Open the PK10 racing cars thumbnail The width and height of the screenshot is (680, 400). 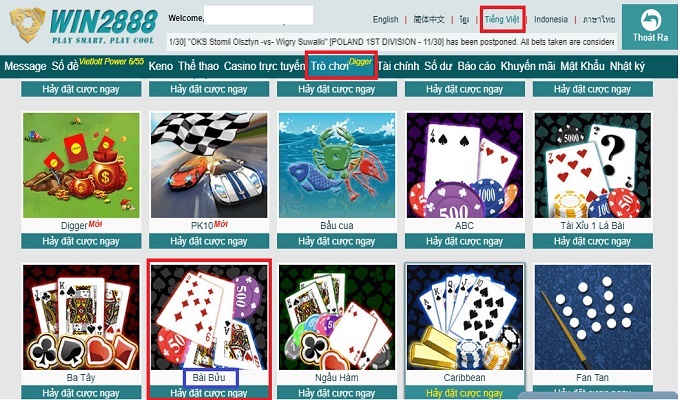coord(209,165)
